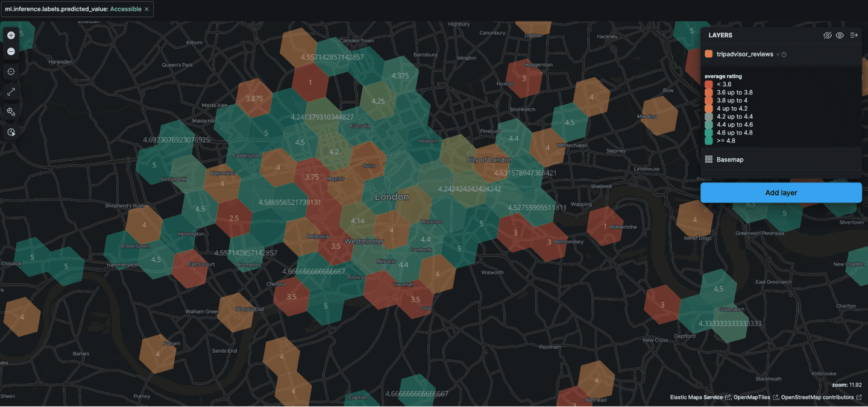
Task: Open the Elastic Maps Service link
Action: point(696,397)
